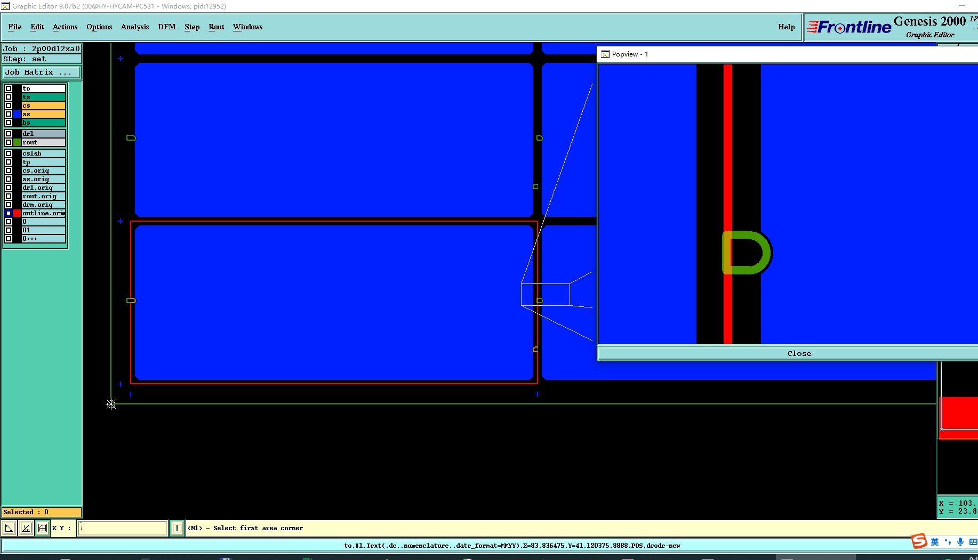Image resolution: width=978 pixels, height=560 pixels.
Task: Toggle display checkbox for layer bs
Action: (x=9, y=123)
